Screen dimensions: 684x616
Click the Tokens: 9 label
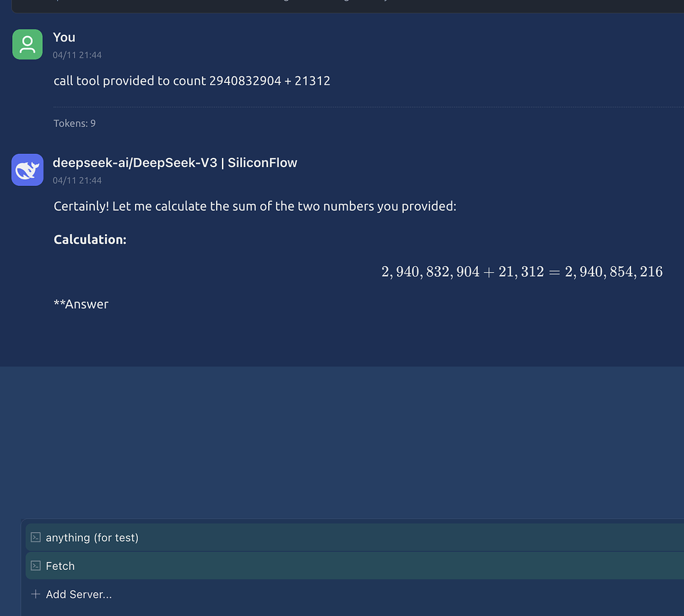(x=75, y=124)
